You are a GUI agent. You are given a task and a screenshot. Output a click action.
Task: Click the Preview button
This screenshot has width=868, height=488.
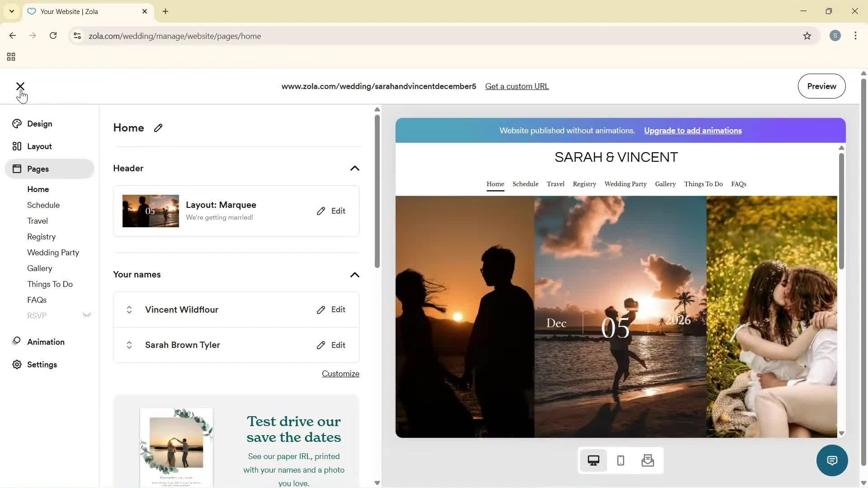coord(821,86)
